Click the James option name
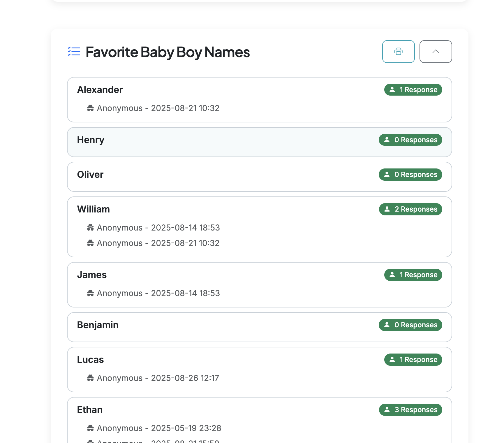 [x=92, y=275]
